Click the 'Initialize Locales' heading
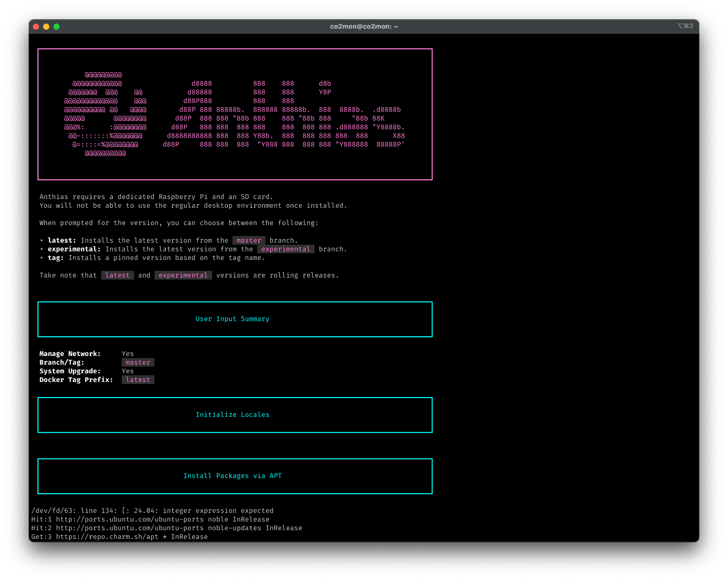Screen dimensions: 728x580 (x=232, y=415)
